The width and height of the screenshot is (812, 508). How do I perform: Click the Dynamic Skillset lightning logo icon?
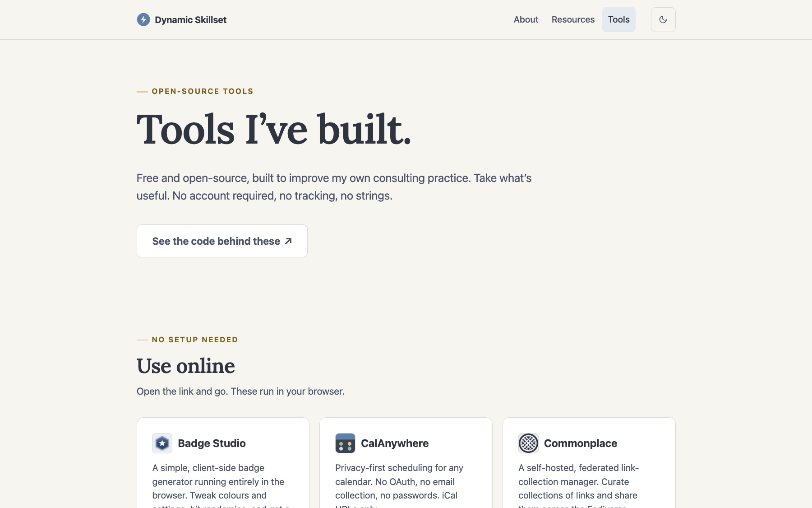coord(143,19)
